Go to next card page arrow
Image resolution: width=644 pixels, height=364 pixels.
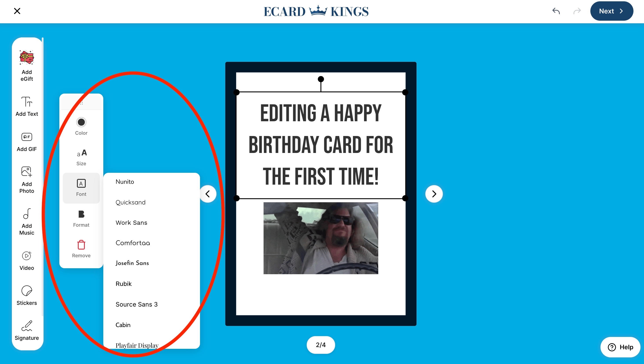click(434, 194)
